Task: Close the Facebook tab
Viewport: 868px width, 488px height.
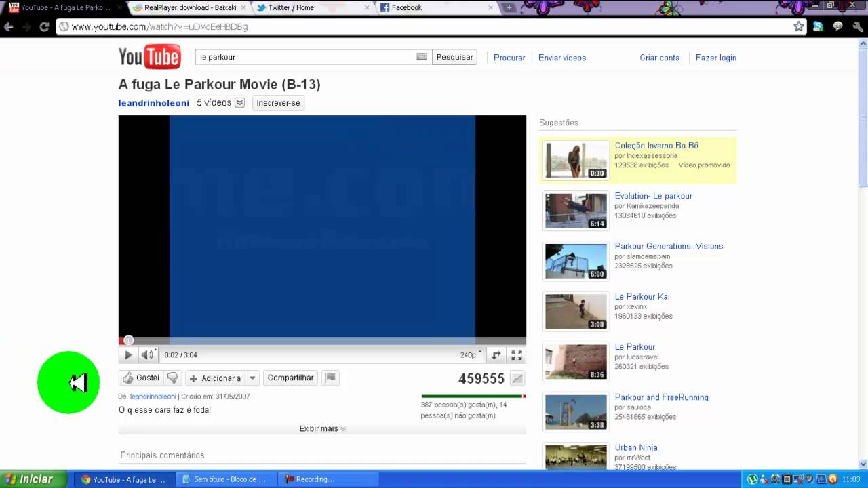Action: tap(491, 7)
